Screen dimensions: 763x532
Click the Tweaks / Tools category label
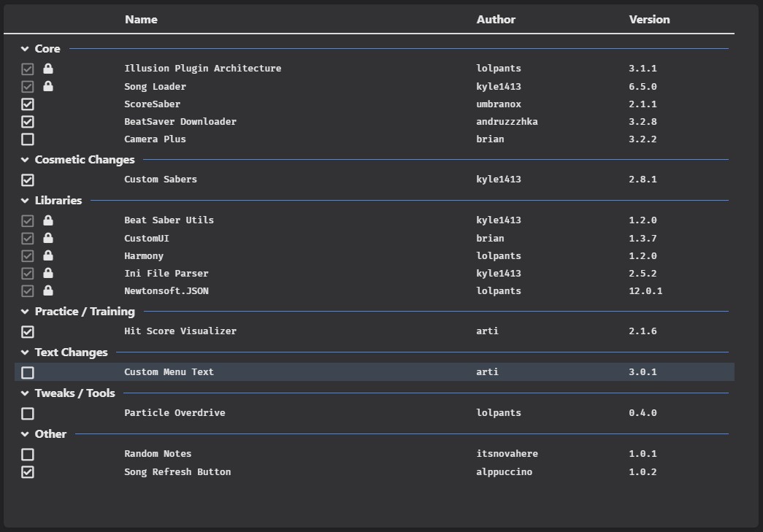point(75,393)
